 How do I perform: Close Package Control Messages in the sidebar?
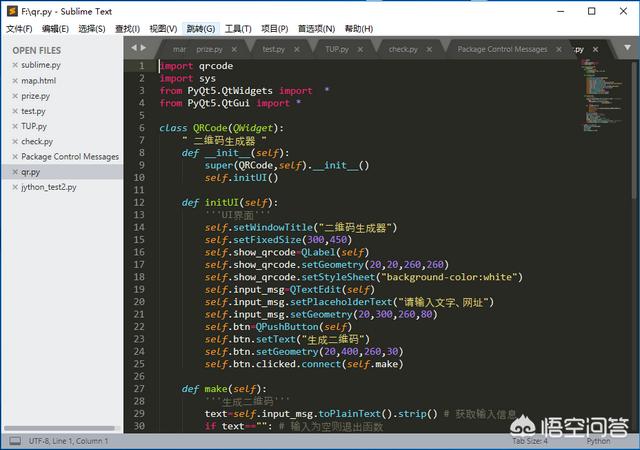click(x=15, y=157)
